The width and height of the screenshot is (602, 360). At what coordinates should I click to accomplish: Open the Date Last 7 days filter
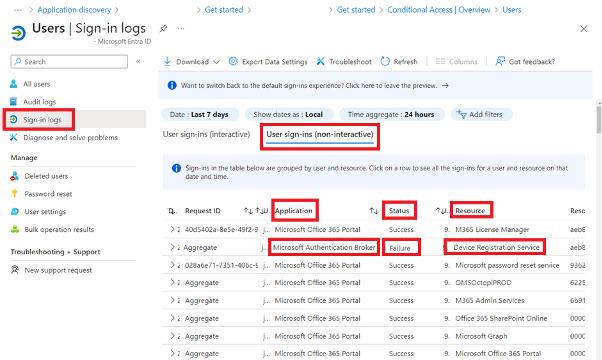[199, 114]
